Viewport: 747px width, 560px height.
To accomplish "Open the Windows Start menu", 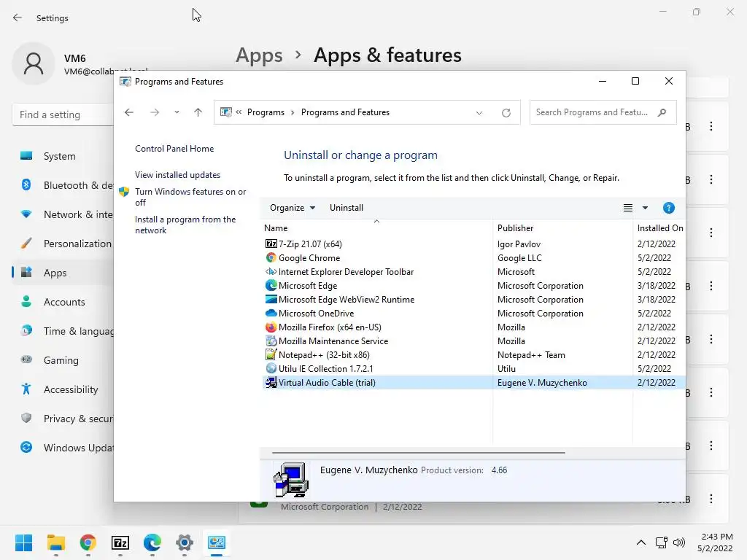I will pyautogui.click(x=23, y=542).
